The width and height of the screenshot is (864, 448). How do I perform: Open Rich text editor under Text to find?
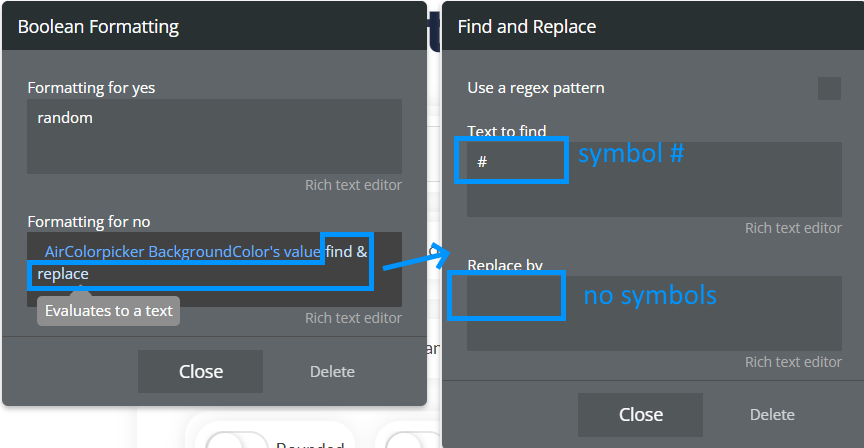click(793, 228)
